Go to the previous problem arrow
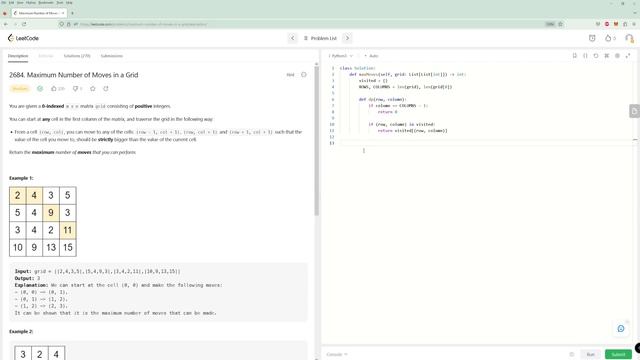 point(292,38)
